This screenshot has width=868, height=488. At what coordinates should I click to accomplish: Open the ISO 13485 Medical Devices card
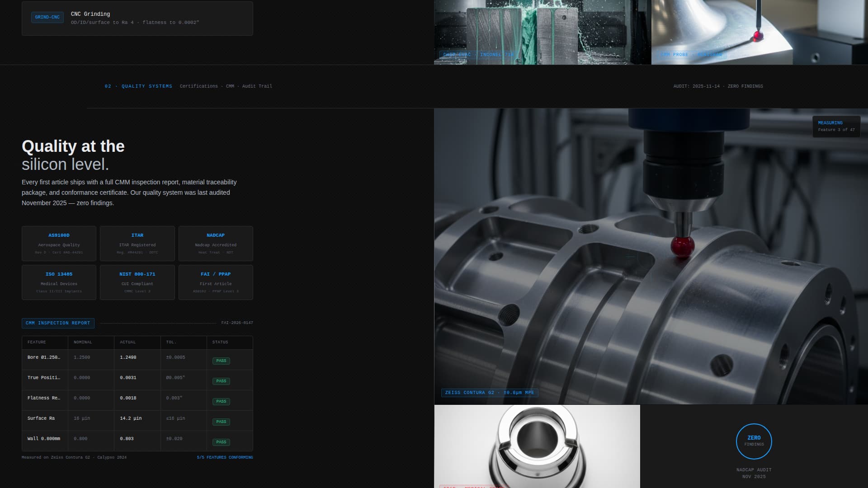click(x=59, y=282)
